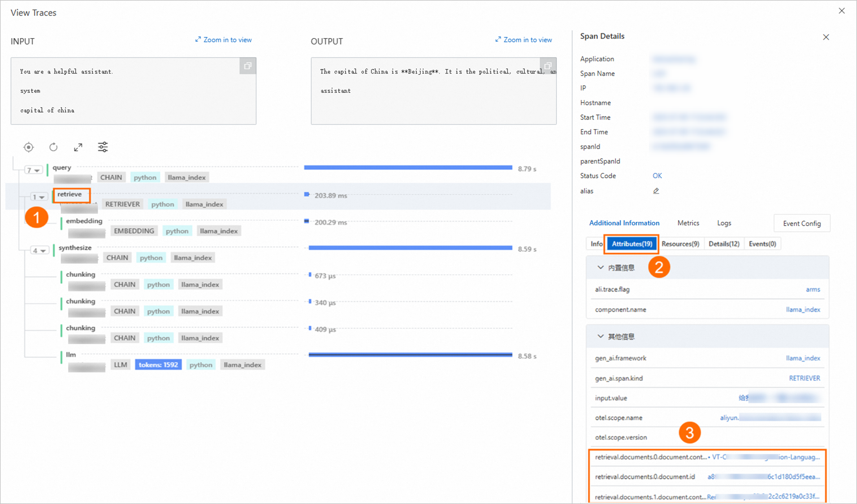
Task: Open the Events(0) sub-tab
Action: (x=762, y=244)
